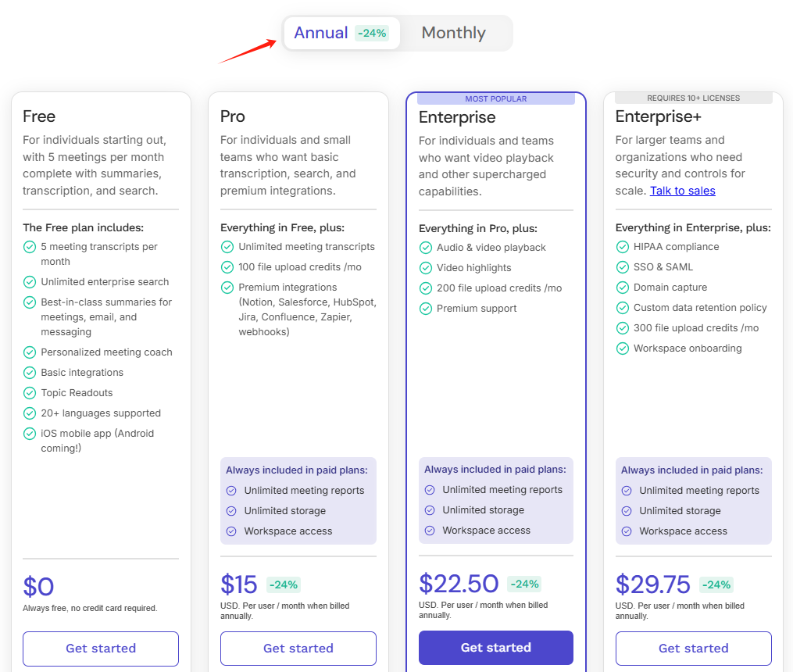Click the MOST POPULAR banner label

coord(496,98)
